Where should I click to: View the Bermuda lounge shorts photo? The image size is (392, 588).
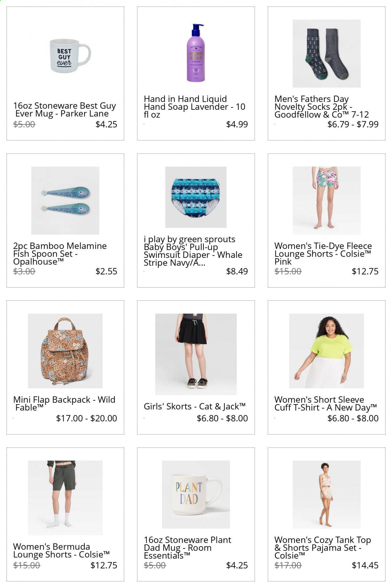[65, 498]
